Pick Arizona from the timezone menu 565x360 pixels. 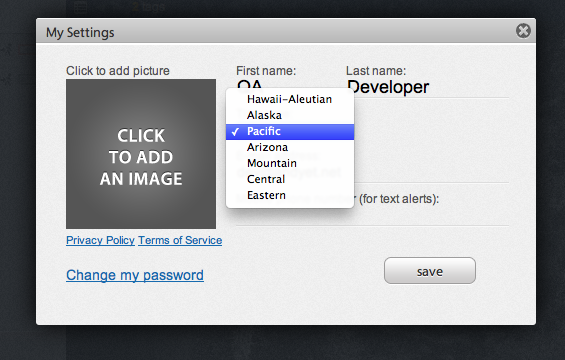290,147
